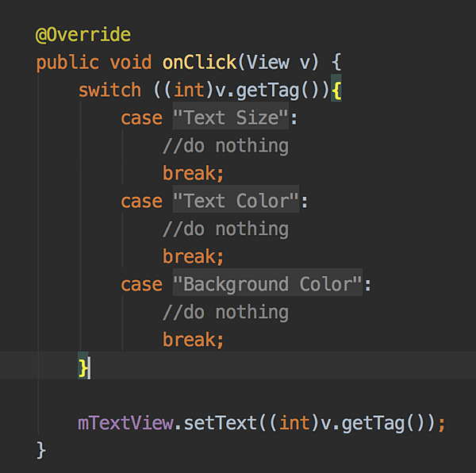Click the "Text Size" string literal
This screenshot has width=476, height=473.
click(230, 117)
